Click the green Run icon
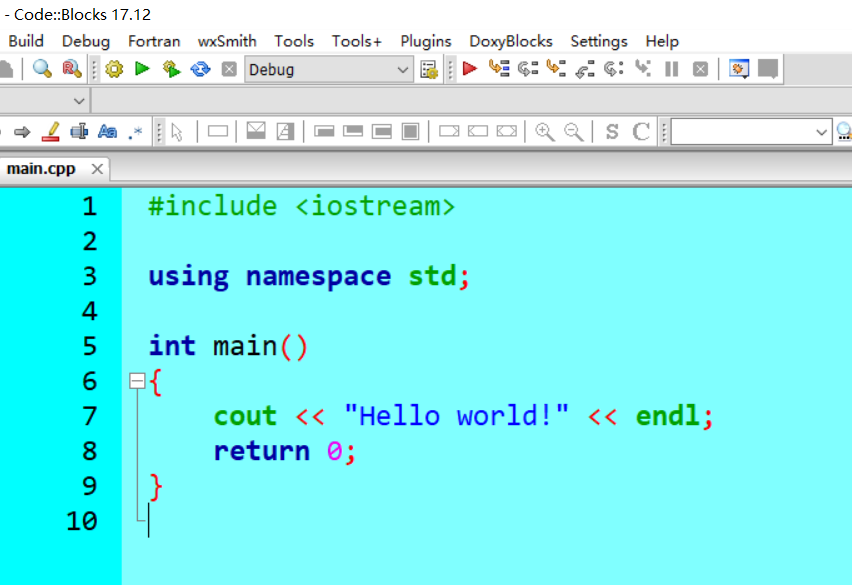The image size is (852, 585). (142, 69)
